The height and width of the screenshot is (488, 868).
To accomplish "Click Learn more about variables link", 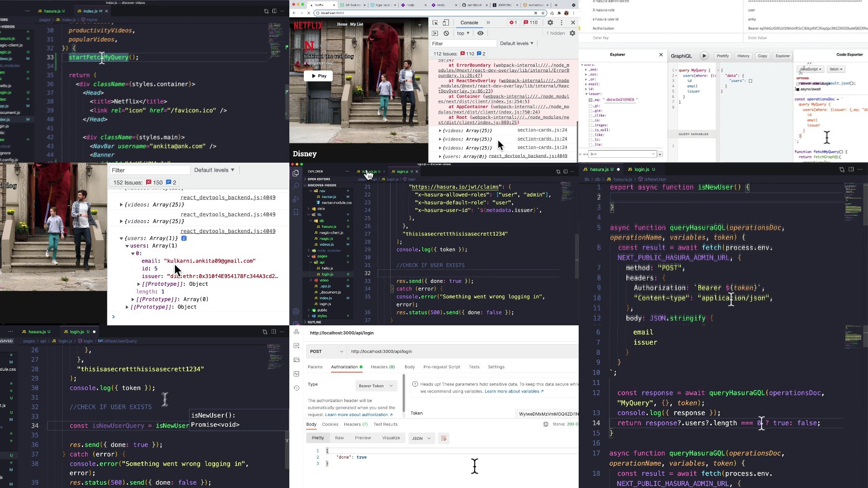I will (x=514, y=391).
